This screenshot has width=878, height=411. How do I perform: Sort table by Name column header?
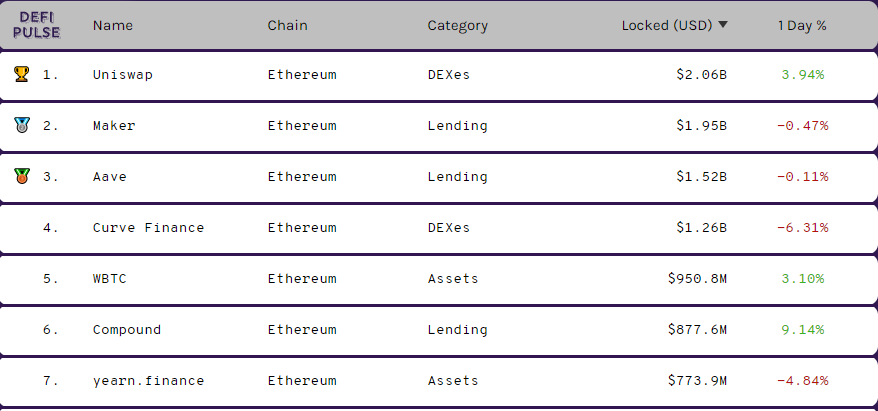pos(113,25)
